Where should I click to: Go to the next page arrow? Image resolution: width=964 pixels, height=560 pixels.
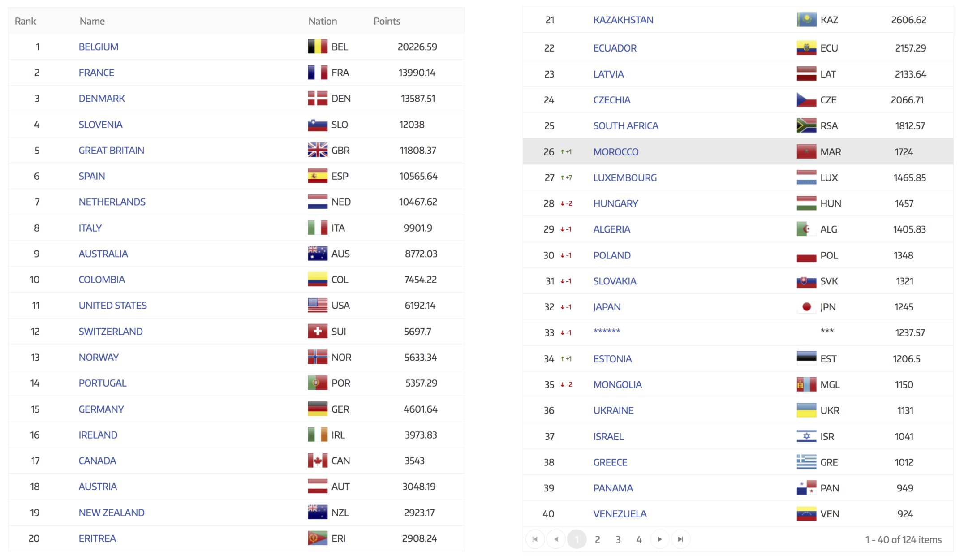point(659,539)
